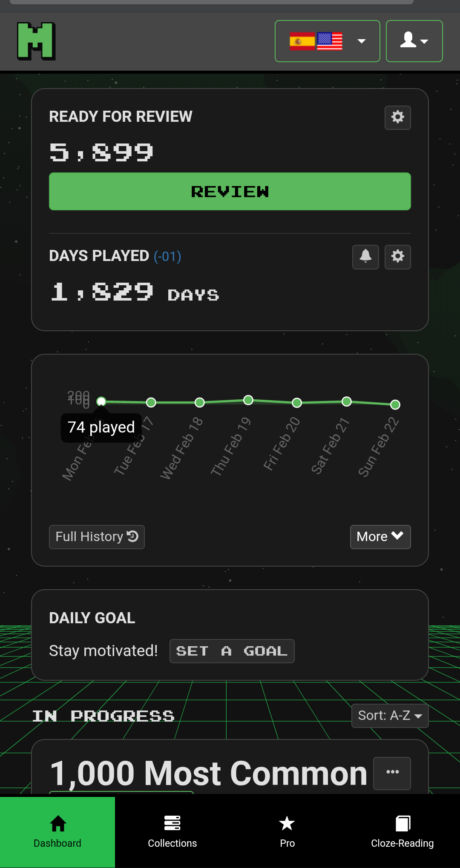Click the Days Played reminder bell
The image size is (460, 868).
(365, 257)
